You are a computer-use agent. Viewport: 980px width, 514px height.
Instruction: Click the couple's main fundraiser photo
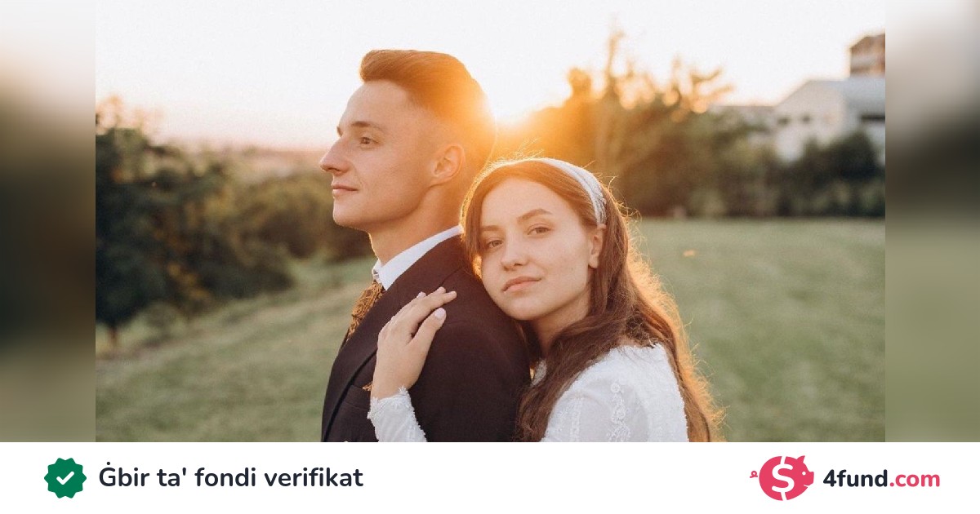pyautogui.click(x=490, y=221)
